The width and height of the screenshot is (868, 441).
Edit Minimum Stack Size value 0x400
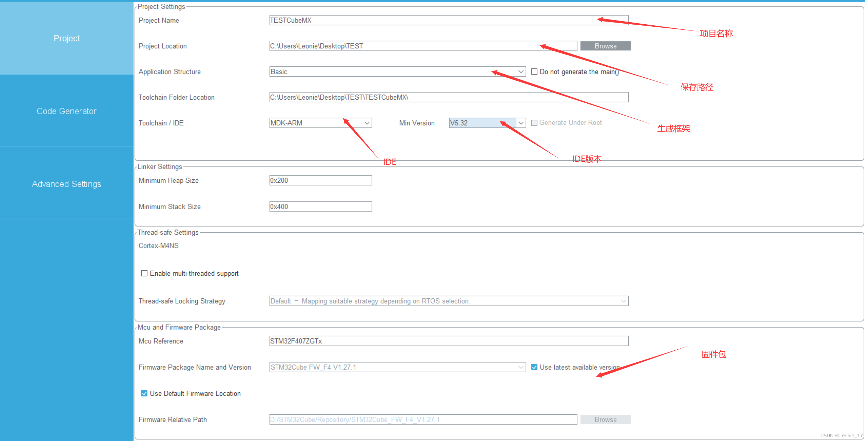(320, 207)
